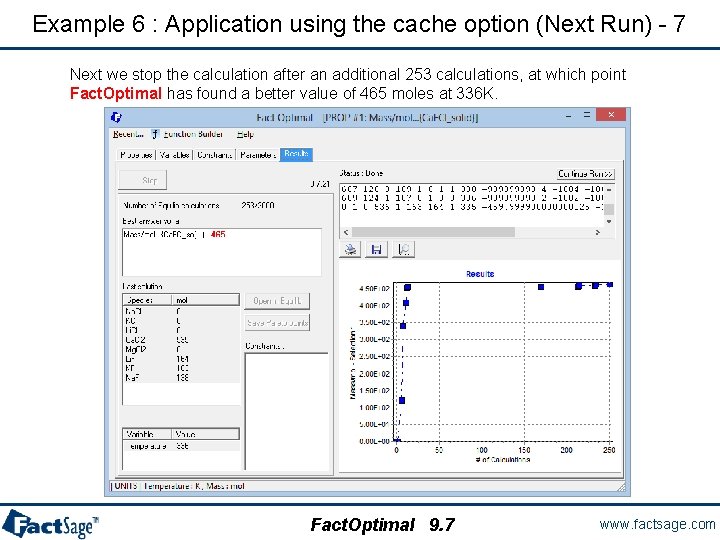Click the up arrow of log vertical scrollbar
Image resolution: width=720 pixels, height=540 pixels.
609,189
